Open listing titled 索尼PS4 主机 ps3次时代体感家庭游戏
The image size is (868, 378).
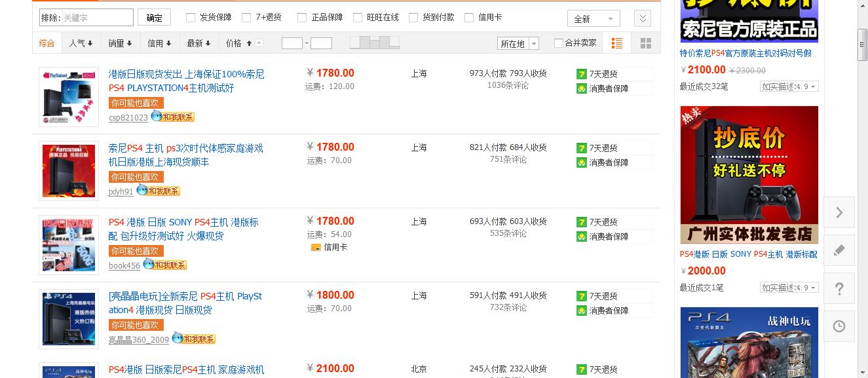tap(186, 155)
